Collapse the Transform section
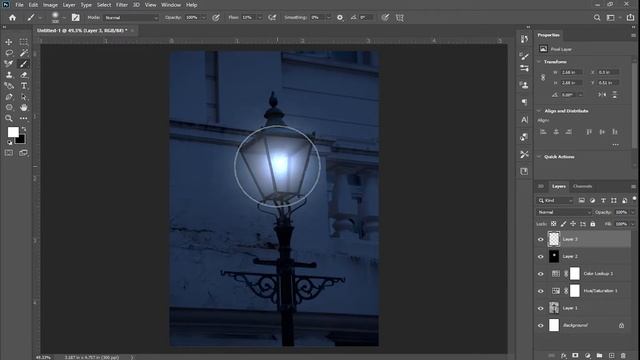 point(539,62)
